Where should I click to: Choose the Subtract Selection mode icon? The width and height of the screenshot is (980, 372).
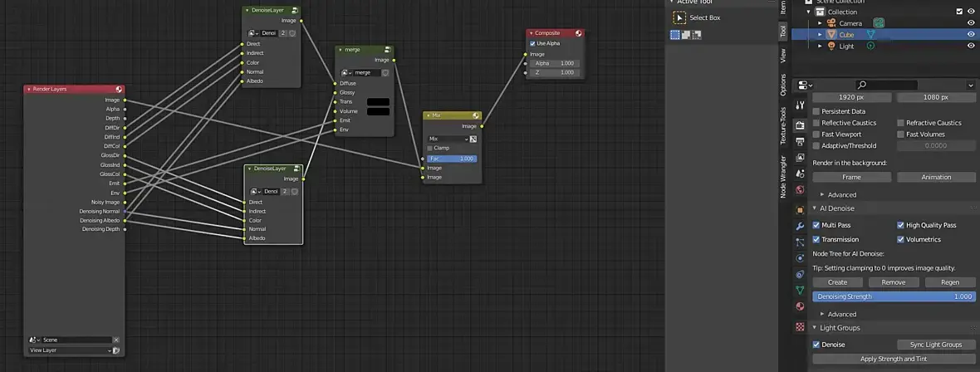pos(696,35)
